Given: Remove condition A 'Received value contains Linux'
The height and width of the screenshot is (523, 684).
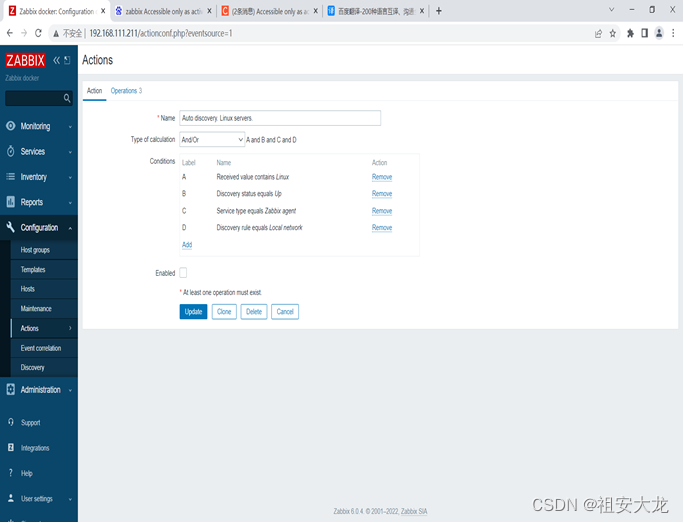Looking at the screenshot, I should pos(382,177).
